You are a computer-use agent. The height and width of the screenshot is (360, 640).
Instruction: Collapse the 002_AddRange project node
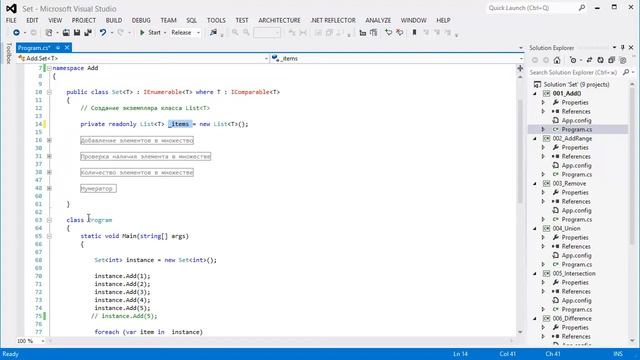(535, 139)
